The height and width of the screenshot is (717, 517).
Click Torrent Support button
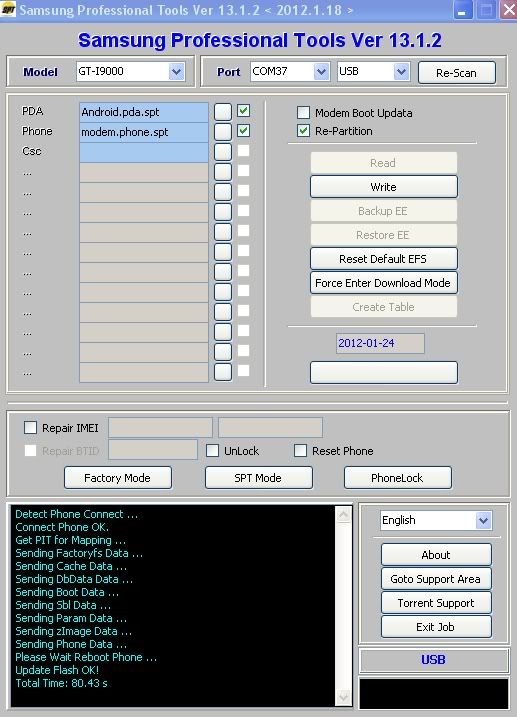[x=436, y=603]
